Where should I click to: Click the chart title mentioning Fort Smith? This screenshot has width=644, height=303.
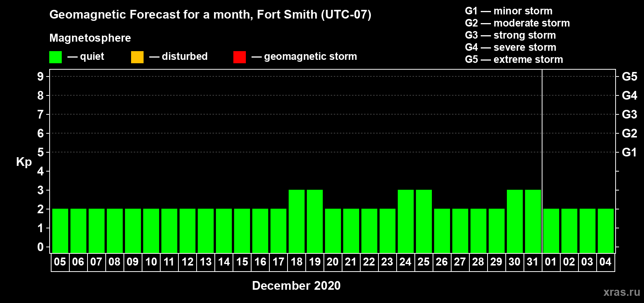[x=210, y=15]
